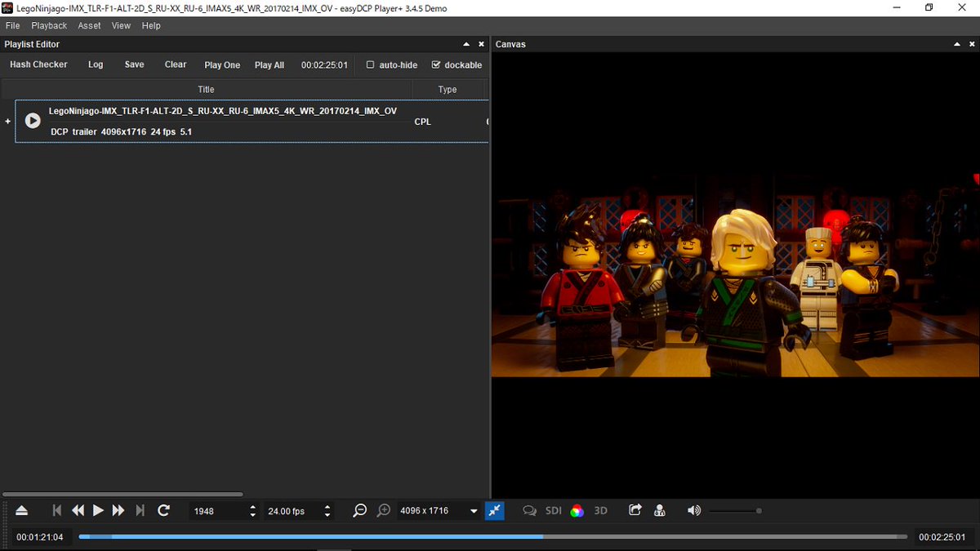Click the toolbar drag-handle grip at bottom left
The height and width of the screenshot is (551, 980).
point(4,524)
